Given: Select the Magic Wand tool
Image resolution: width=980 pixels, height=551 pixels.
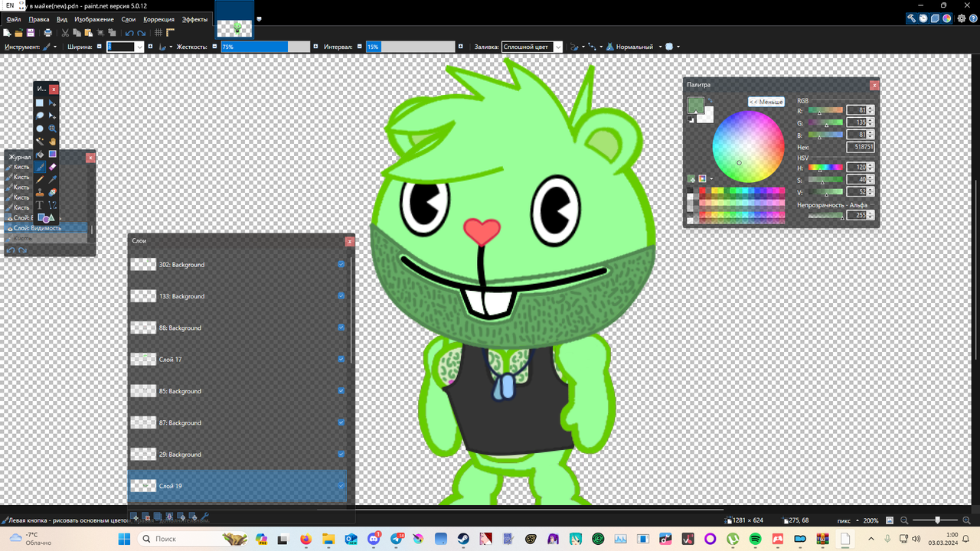Looking at the screenshot, I should point(40,141).
